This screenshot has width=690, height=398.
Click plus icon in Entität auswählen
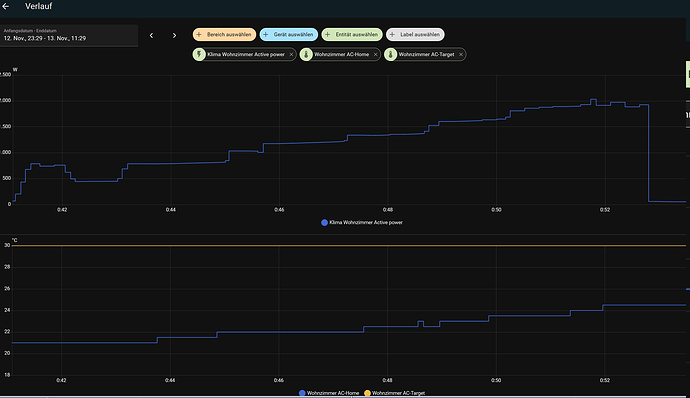coord(327,34)
